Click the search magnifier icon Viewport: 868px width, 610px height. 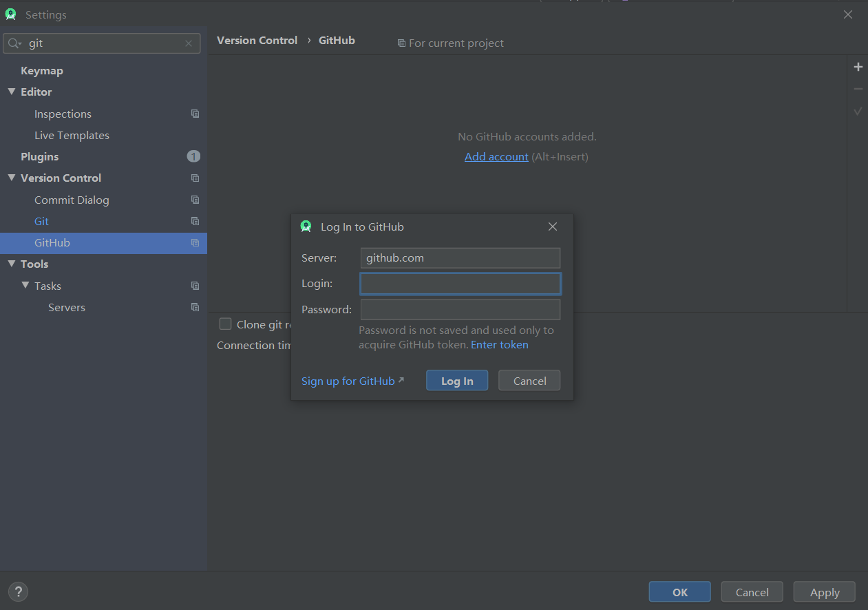click(x=14, y=43)
